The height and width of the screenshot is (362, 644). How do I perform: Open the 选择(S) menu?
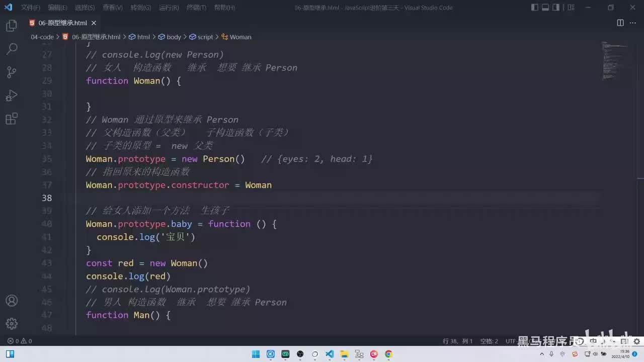tap(85, 8)
